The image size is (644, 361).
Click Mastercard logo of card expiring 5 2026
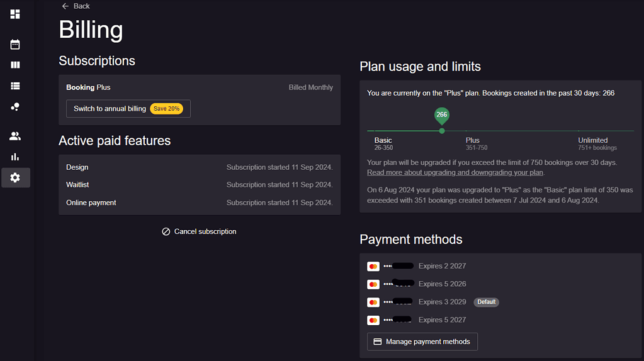(x=373, y=284)
